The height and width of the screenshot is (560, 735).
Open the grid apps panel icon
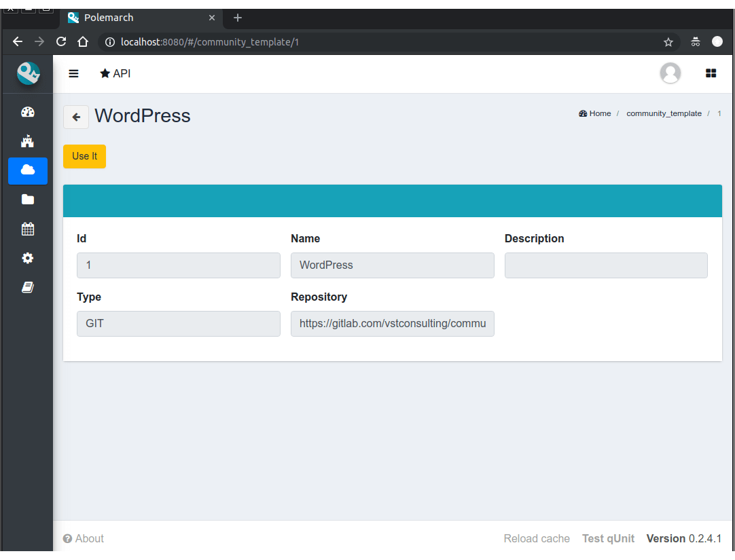tap(711, 73)
